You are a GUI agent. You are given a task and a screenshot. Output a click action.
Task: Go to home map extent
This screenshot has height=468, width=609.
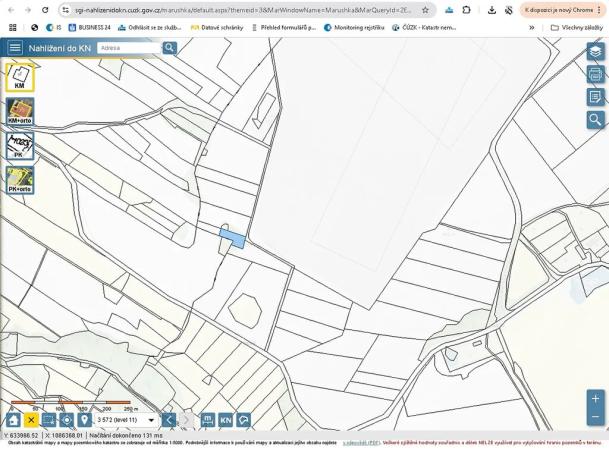[13, 420]
